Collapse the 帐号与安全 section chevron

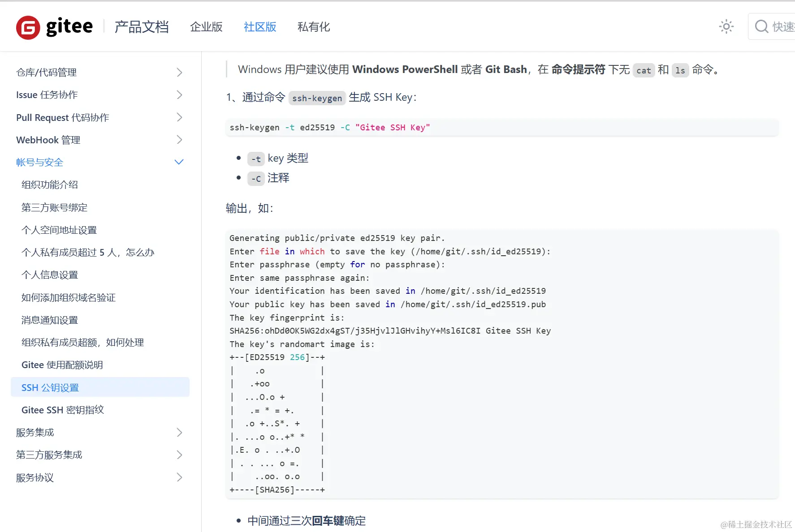coord(179,162)
